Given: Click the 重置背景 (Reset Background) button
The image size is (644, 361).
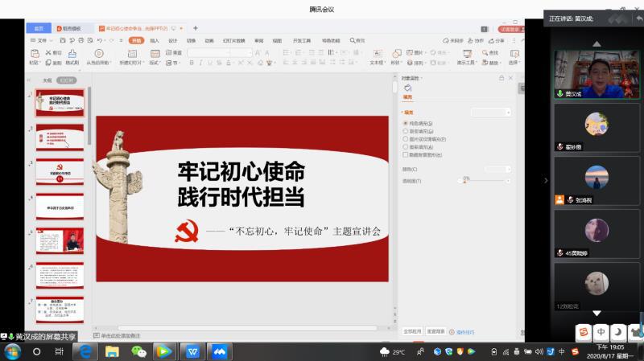Looking at the screenshot, I should coord(436,331).
